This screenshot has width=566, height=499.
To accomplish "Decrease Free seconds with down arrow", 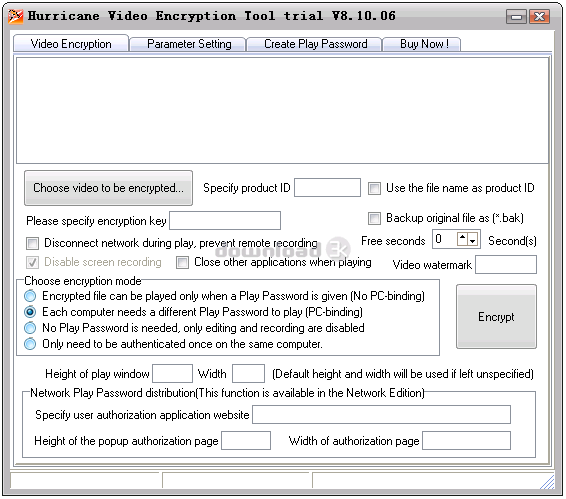I will coord(473,240).
